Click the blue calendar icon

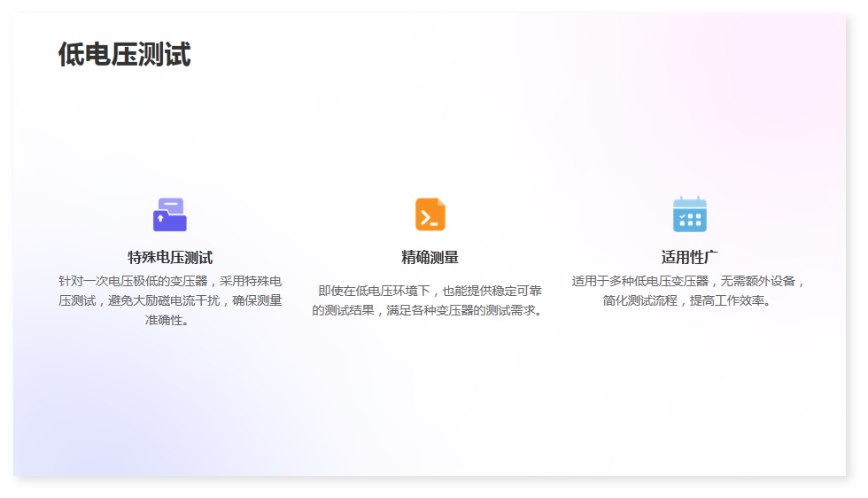coord(689,214)
